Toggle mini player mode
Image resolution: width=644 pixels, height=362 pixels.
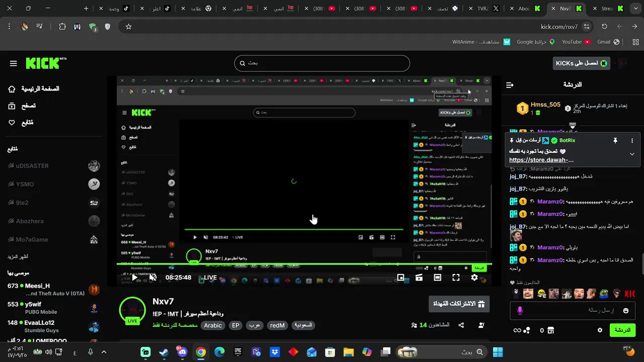(400, 278)
